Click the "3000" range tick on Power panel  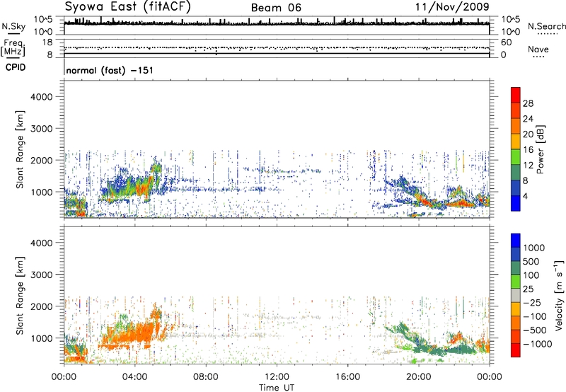tap(41, 129)
